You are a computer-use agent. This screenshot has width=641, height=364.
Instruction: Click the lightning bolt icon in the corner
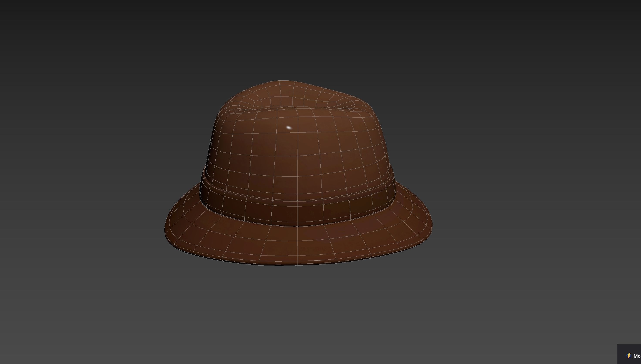[x=629, y=356]
